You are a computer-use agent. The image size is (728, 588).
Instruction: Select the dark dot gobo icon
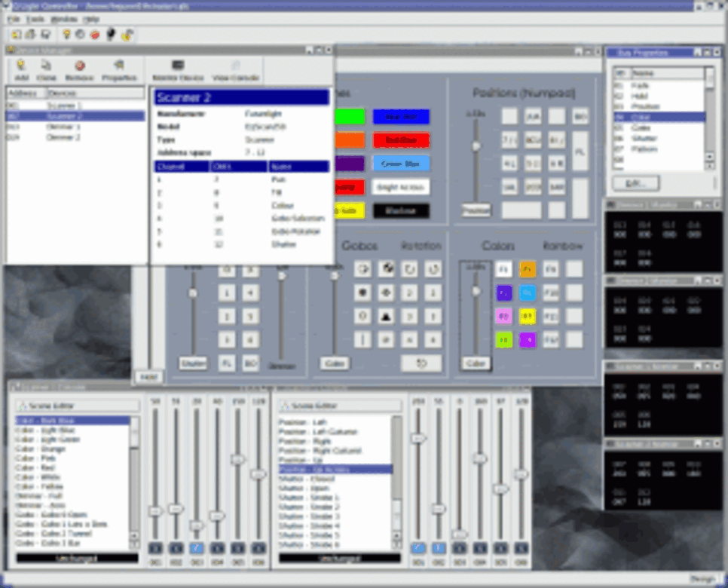[362, 292]
